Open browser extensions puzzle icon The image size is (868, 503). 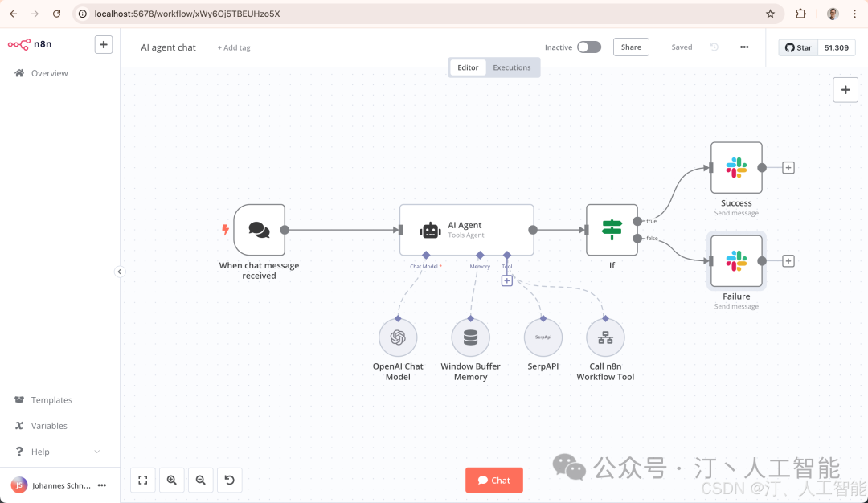pyautogui.click(x=800, y=14)
